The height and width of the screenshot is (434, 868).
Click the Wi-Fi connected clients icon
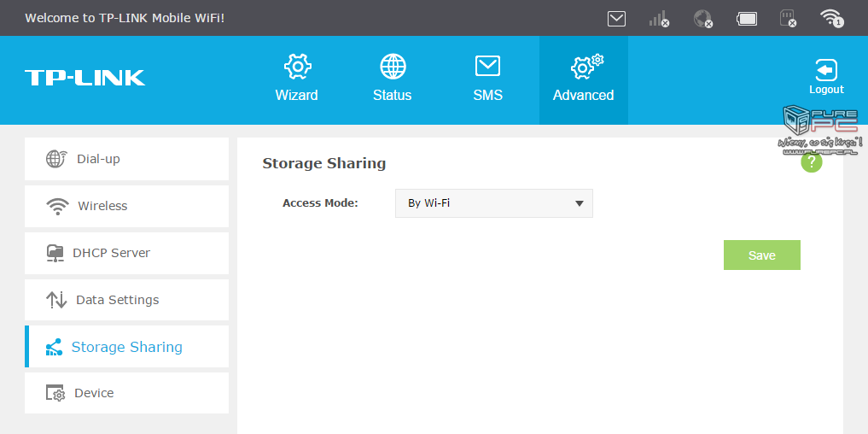[830, 18]
